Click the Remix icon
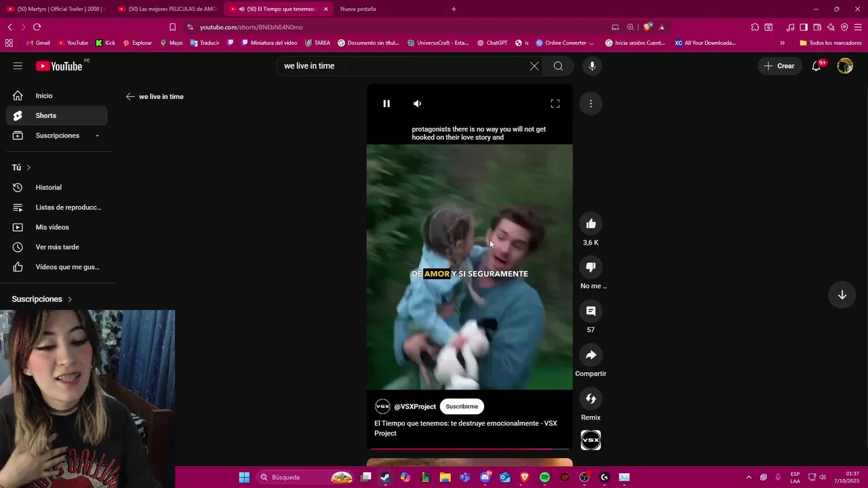This screenshot has height=488, width=868. pos(591,399)
